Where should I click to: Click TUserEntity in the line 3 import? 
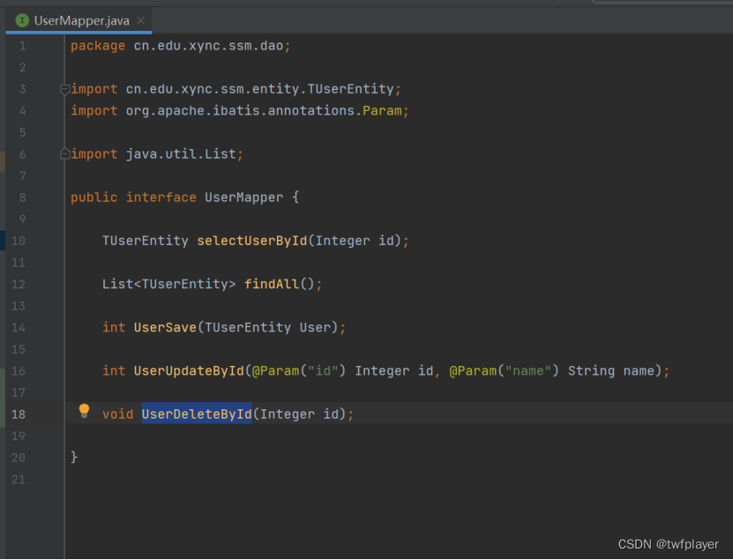350,89
